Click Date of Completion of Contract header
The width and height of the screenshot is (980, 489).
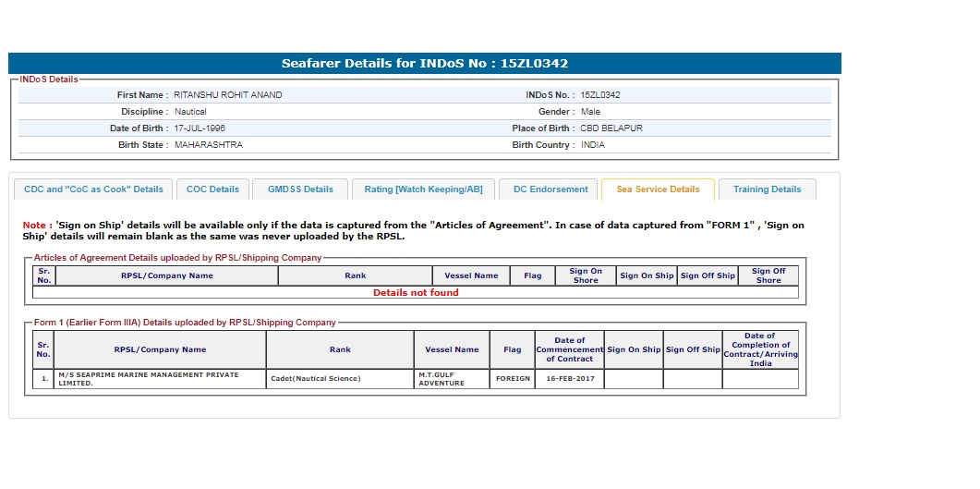759,349
